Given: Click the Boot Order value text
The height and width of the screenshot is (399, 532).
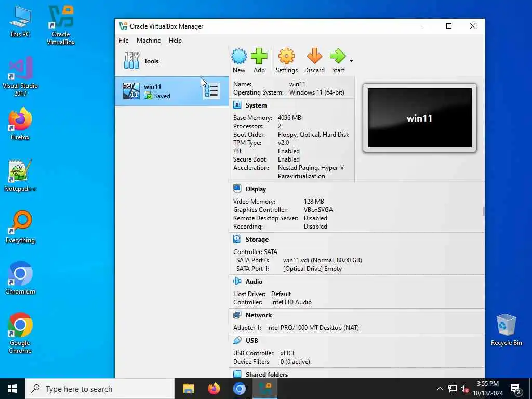Looking at the screenshot, I should tap(313, 135).
